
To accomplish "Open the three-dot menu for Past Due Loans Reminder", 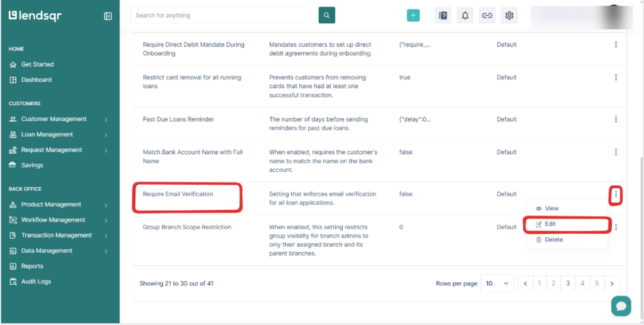I will point(616,119).
